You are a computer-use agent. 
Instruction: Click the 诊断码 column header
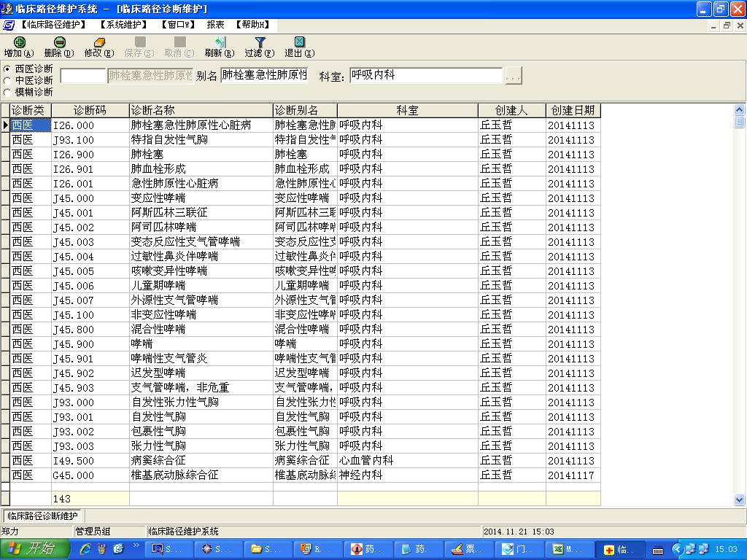click(x=90, y=110)
